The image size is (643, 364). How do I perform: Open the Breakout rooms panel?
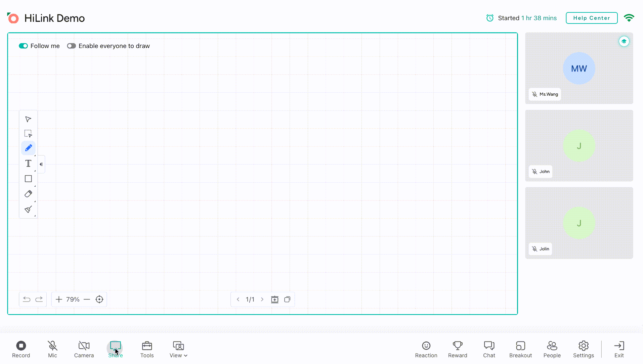pos(520,349)
